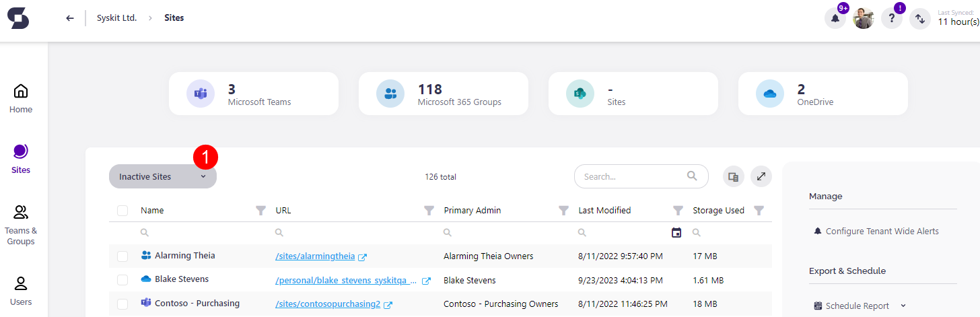Click the Microsoft Teams card icon
Viewport: 980px width, 317px height.
click(201, 94)
